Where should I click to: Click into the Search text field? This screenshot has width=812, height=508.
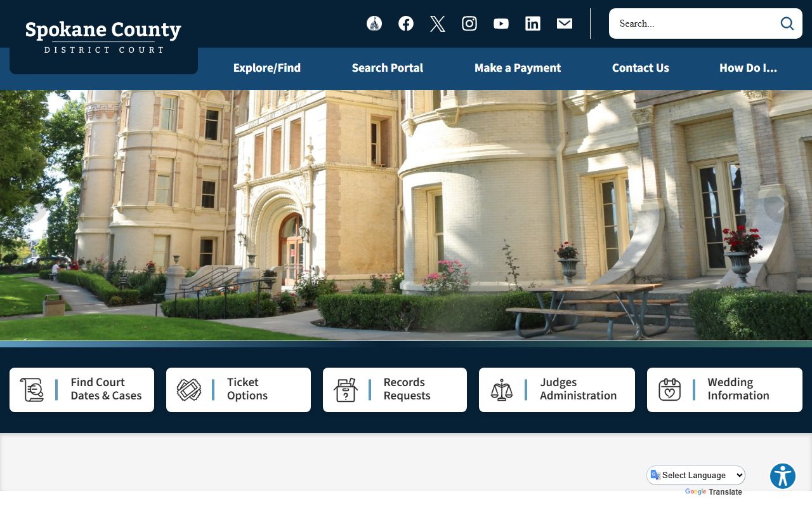tap(691, 23)
